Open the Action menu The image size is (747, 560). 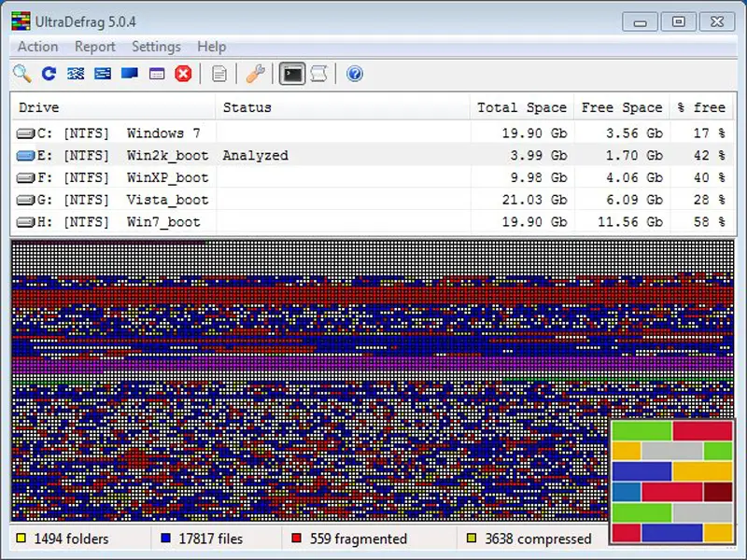pyautogui.click(x=37, y=47)
